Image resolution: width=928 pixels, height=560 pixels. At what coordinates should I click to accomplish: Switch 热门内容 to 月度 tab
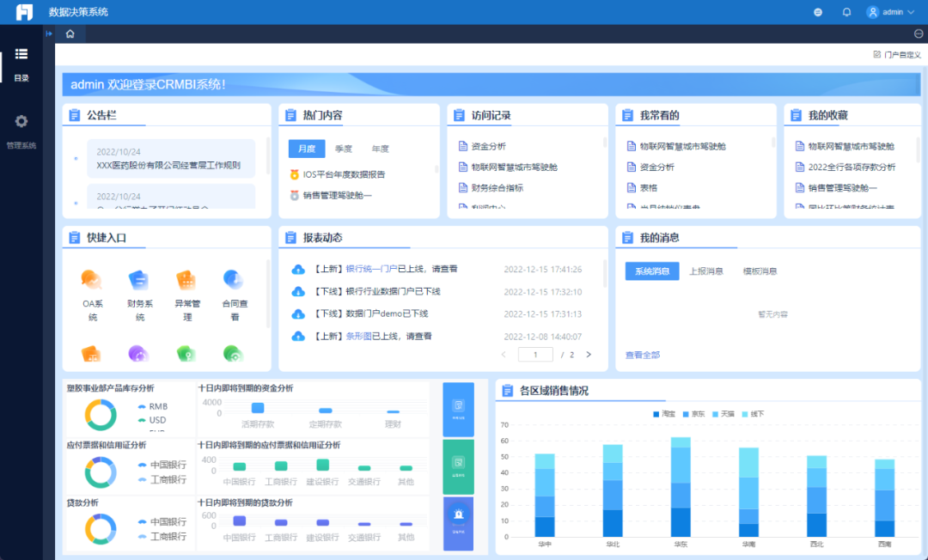tap(307, 149)
